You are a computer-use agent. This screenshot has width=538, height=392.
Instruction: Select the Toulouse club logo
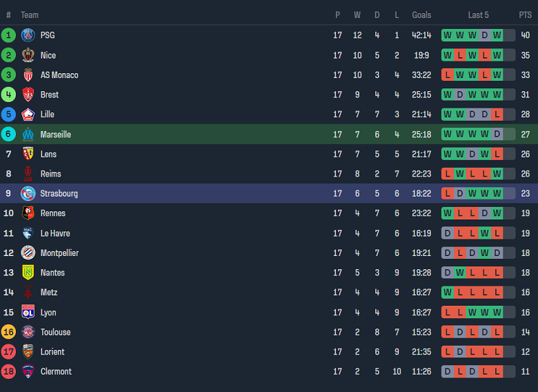pyautogui.click(x=28, y=332)
